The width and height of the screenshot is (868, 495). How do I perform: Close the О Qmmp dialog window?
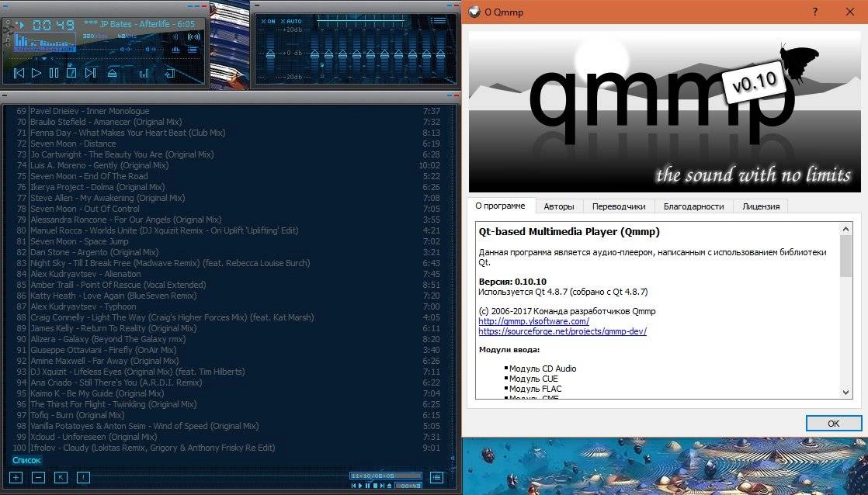pos(850,12)
